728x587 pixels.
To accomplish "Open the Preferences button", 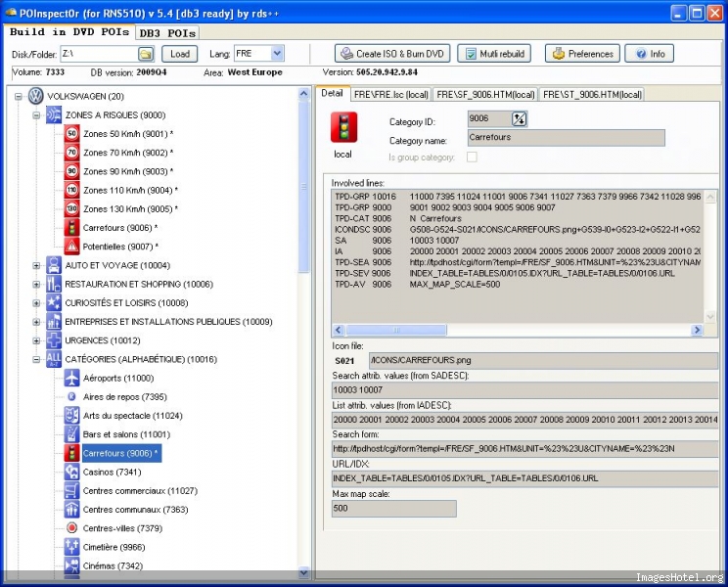I will pos(582,54).
